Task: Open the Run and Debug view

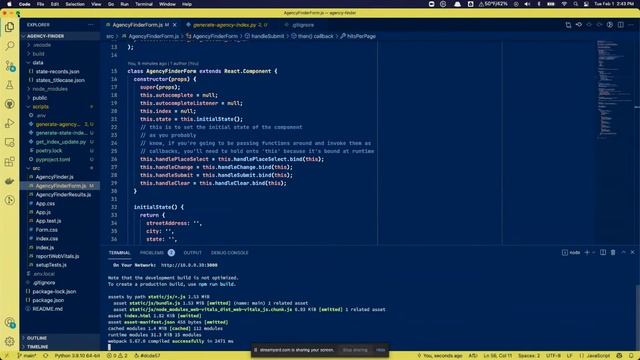Action: pos(10,123)
